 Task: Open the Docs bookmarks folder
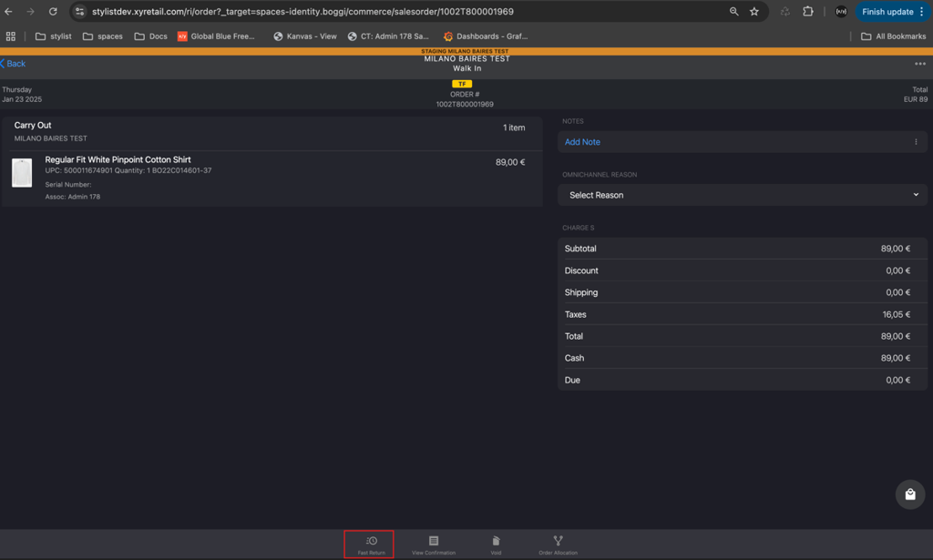(x=150, y=36)
